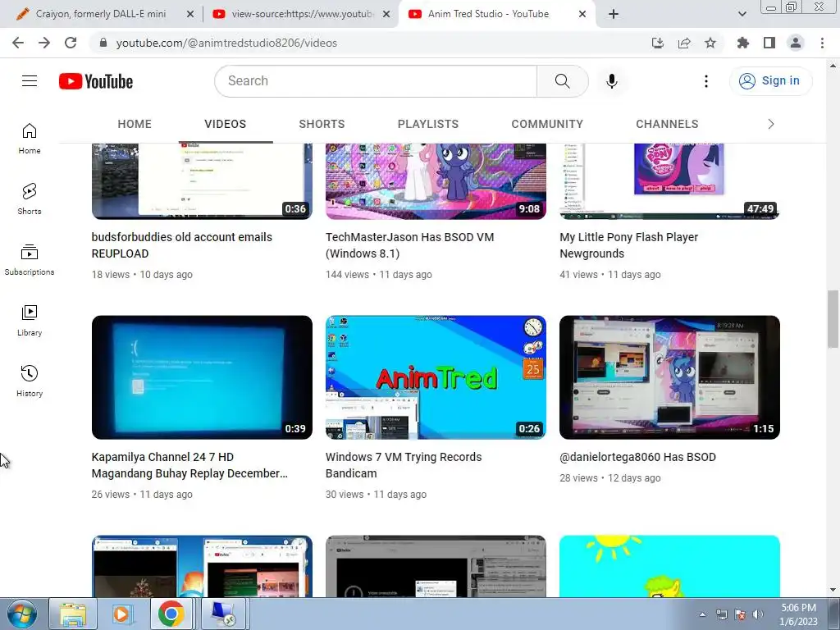This screenshot has width=840, height=630.
Task: Toggle Chrome side panel
Action: tap(769, 43)
